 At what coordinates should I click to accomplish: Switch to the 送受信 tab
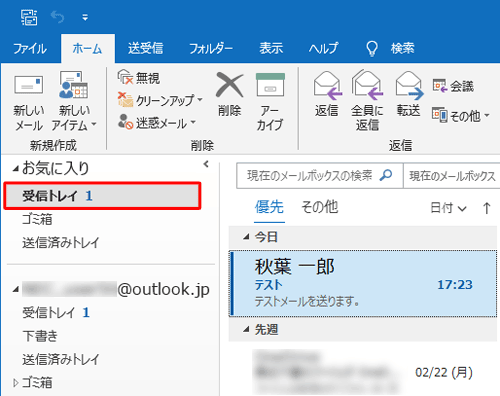click(146, 49)
